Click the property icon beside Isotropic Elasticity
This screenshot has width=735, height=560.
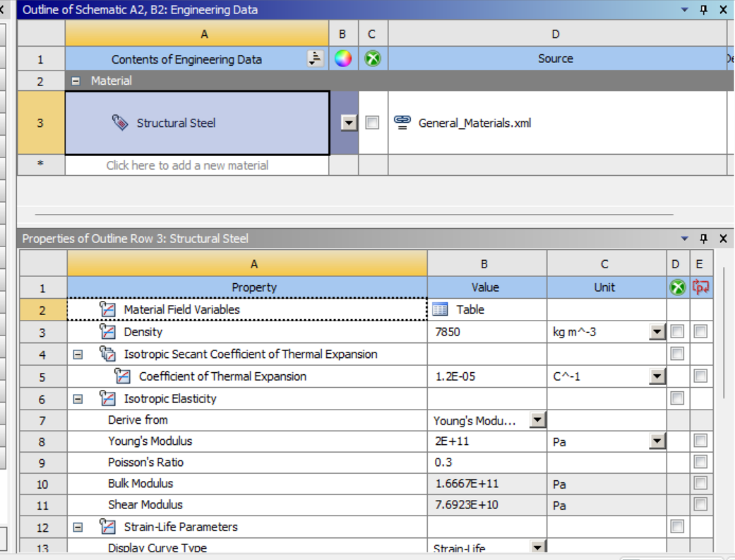pos(107,398)
